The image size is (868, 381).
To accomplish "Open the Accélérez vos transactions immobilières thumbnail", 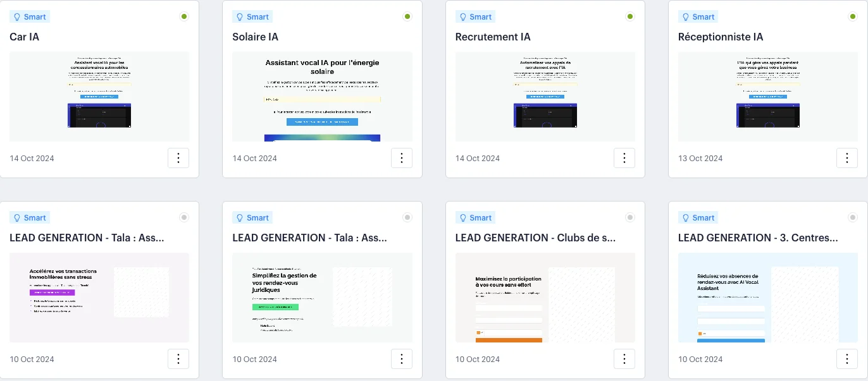I will point(99,297).
